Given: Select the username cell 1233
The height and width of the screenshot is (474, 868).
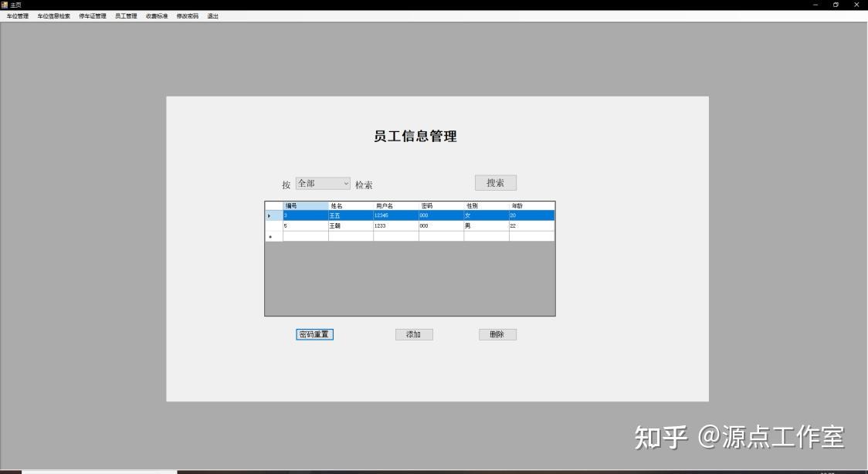Looking at the screenshot, I should tap(396, 225).
